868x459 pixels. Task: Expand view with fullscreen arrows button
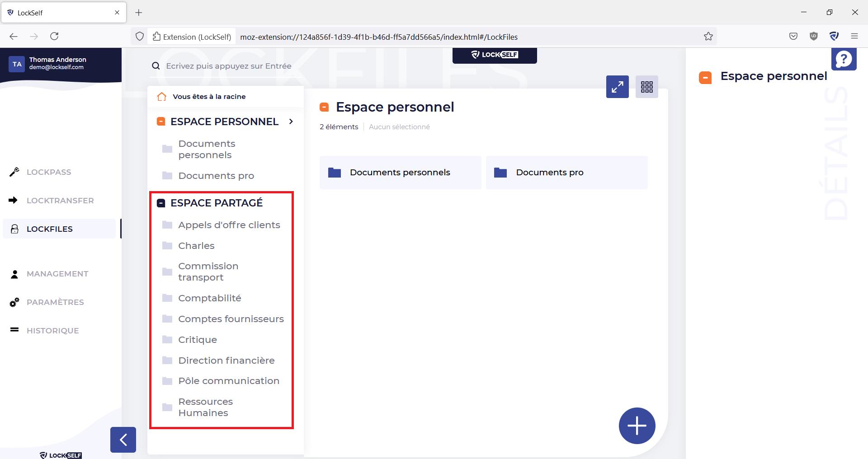click(x=618, y=87)
